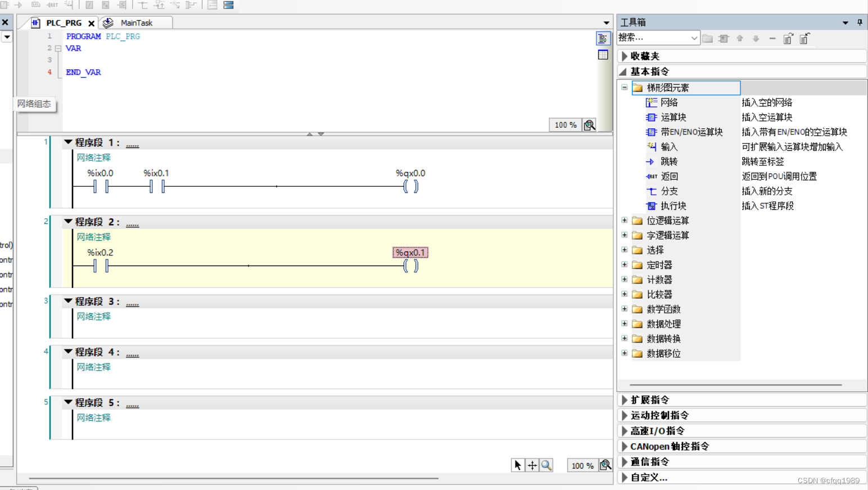The height and width of the screenshot is (490, 868).
Task: Select the 网络 element in the toolbox
Action: pyautogui.click(x=668, y=102)
